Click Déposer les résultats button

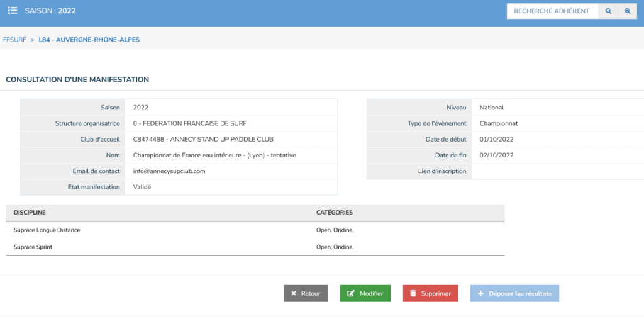click(514, 293)
